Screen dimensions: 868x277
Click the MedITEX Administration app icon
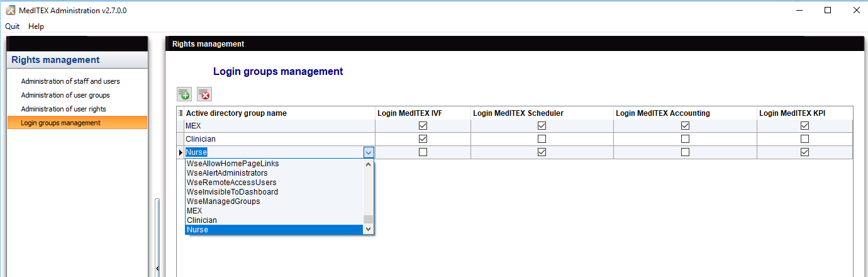(11, 10)
